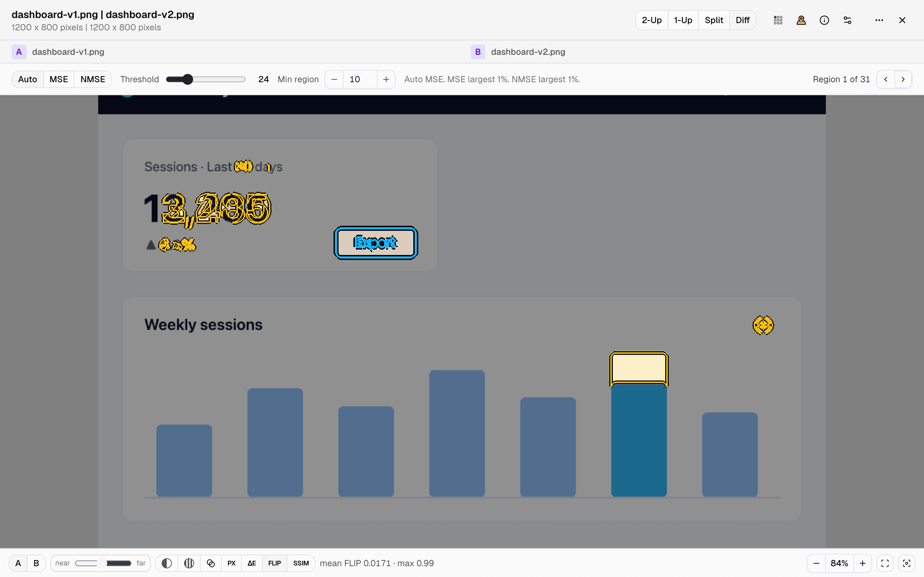Enable the SSIM metric toggle
This screenshot has height=577, width=924.
pyautogui.click(x=301, y=563)
